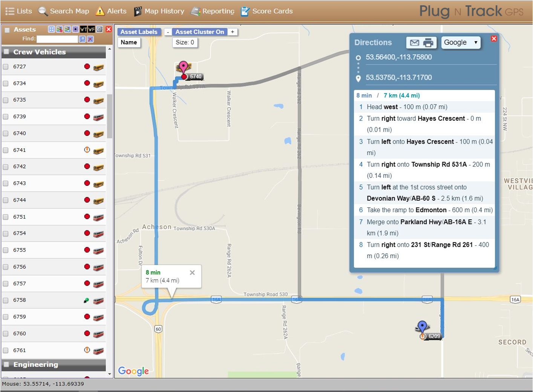Click the yellow bus icon for asset 6727
The height and width of the screenshot is (392, 533).
[98, 67]
